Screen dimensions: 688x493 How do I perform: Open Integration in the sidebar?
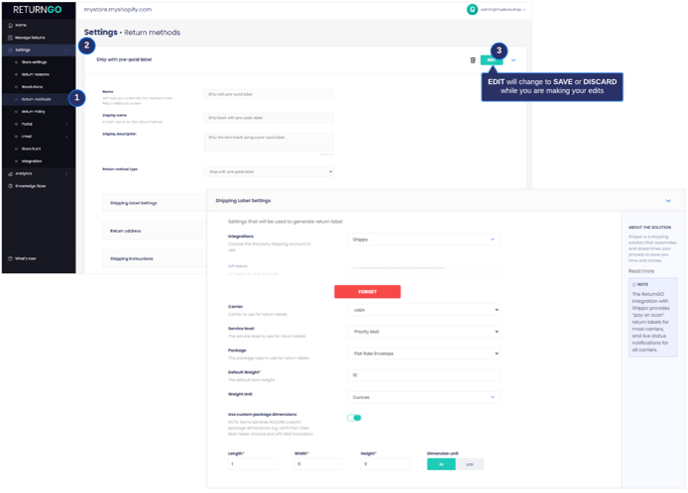pos(32,161)
